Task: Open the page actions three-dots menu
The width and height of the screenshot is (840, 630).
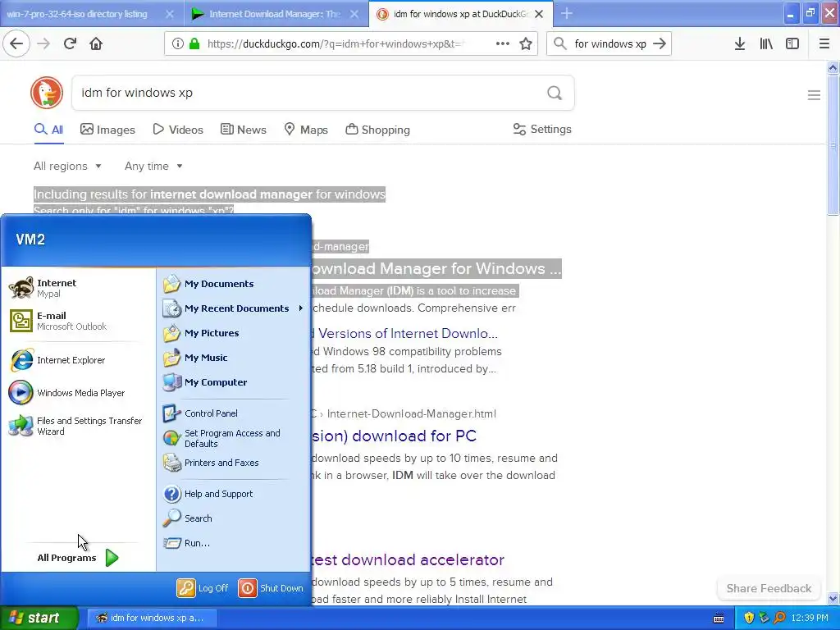Action: pos(503,44)
